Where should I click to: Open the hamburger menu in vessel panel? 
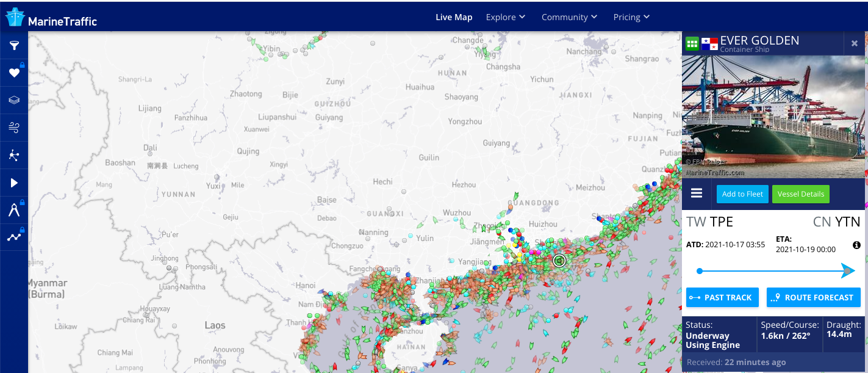697,194
